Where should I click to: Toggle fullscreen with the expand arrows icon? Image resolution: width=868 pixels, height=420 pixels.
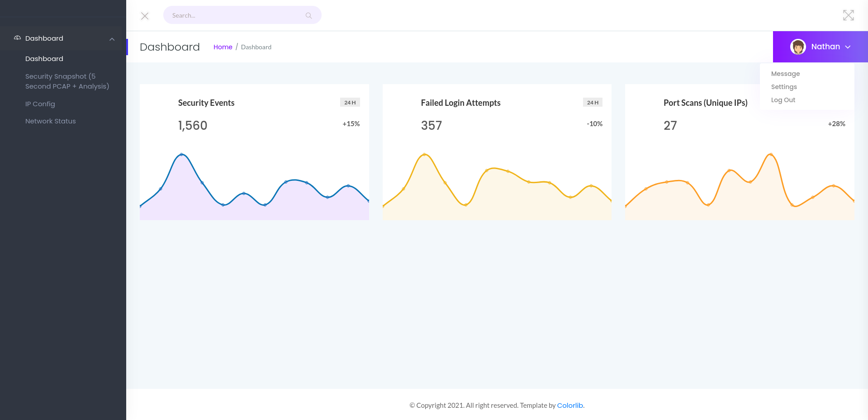click(x=848, y=15)
